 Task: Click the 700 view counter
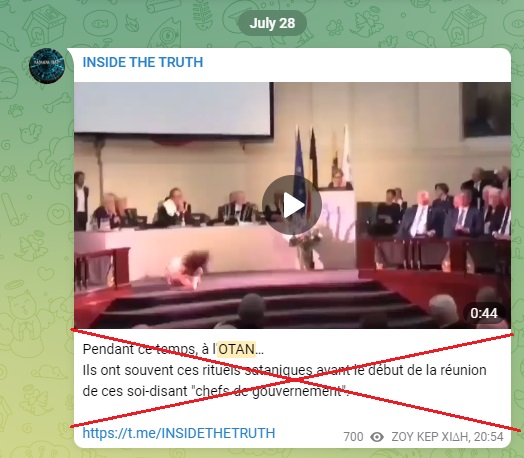click(x=353, y=437)
